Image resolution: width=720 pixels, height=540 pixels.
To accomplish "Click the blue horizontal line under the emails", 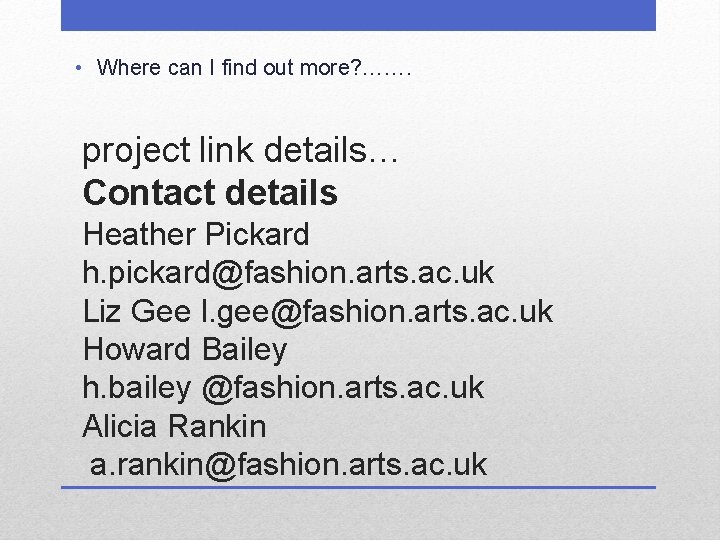I will pyautogui.click(x=358, y=487).
